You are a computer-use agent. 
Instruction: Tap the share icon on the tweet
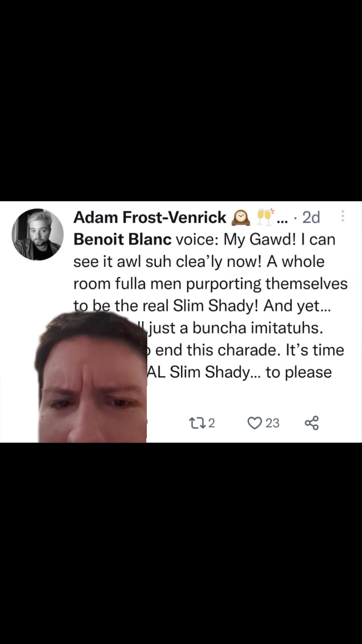click(312, 423)
